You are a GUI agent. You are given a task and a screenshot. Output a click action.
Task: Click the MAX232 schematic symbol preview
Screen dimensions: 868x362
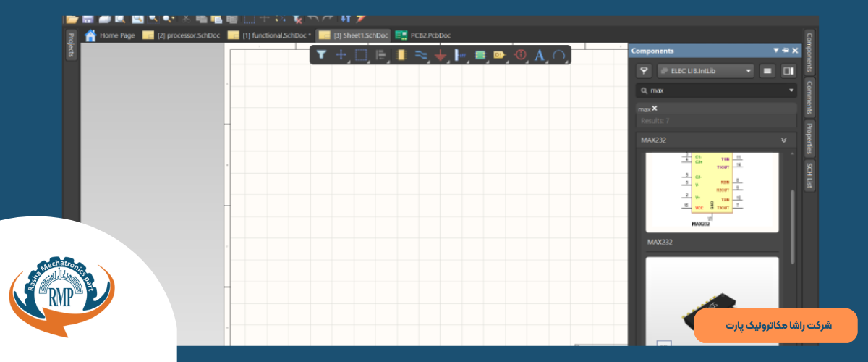point(712,191)
